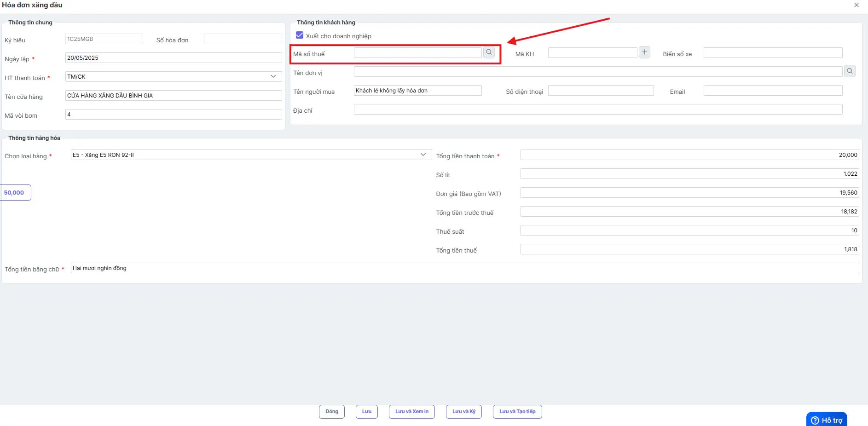Click the Tên người mua field
The height and width of the screenshot is (426, 868).
417,90
